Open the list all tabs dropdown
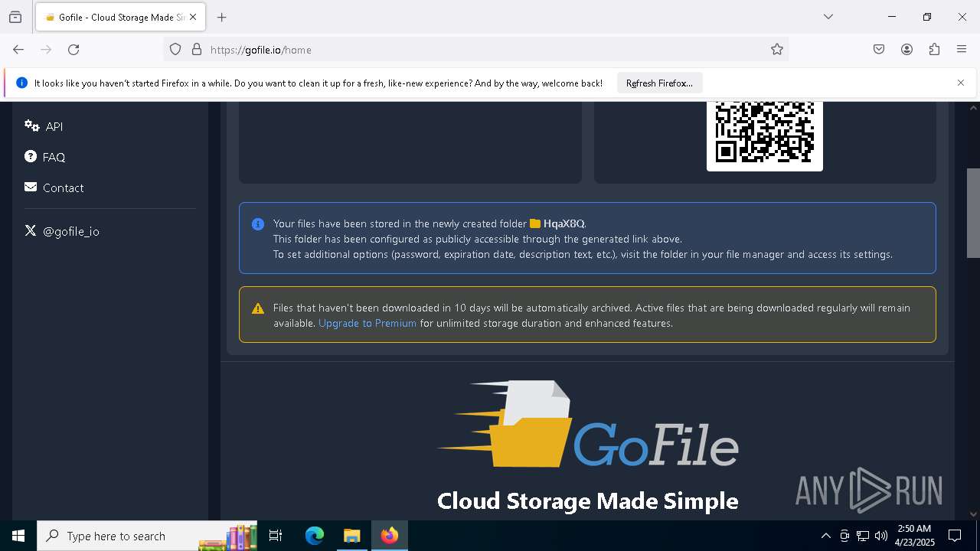The image size is (980, 551). (828, 17)
